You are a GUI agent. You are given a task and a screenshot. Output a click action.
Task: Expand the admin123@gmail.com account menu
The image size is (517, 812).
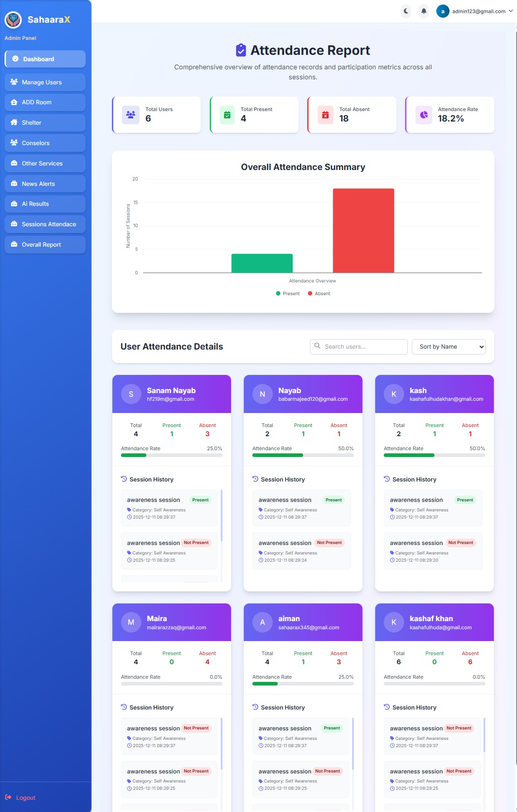pos(474,11)
